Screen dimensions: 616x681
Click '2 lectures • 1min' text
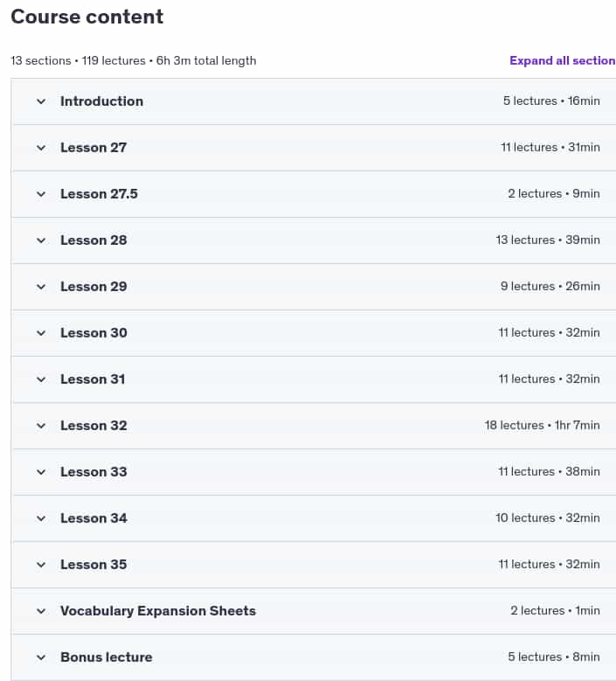pos(555,611)
